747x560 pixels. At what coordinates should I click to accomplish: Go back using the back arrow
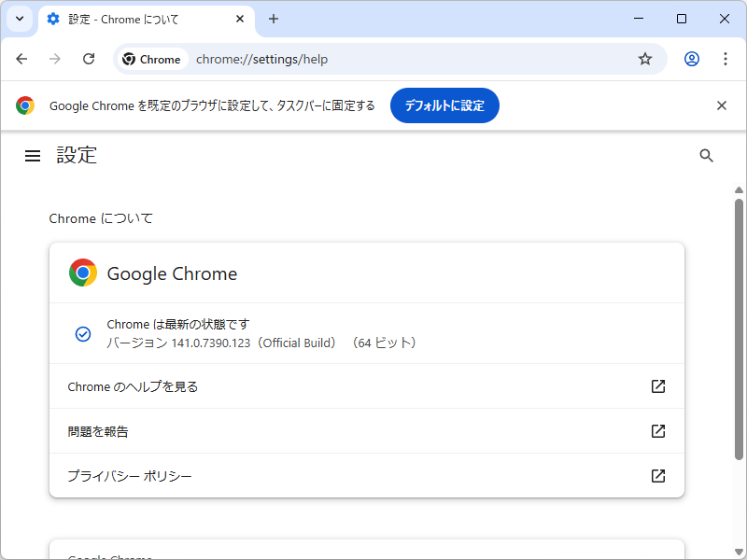pyautogui.click(x=21, y=58)
